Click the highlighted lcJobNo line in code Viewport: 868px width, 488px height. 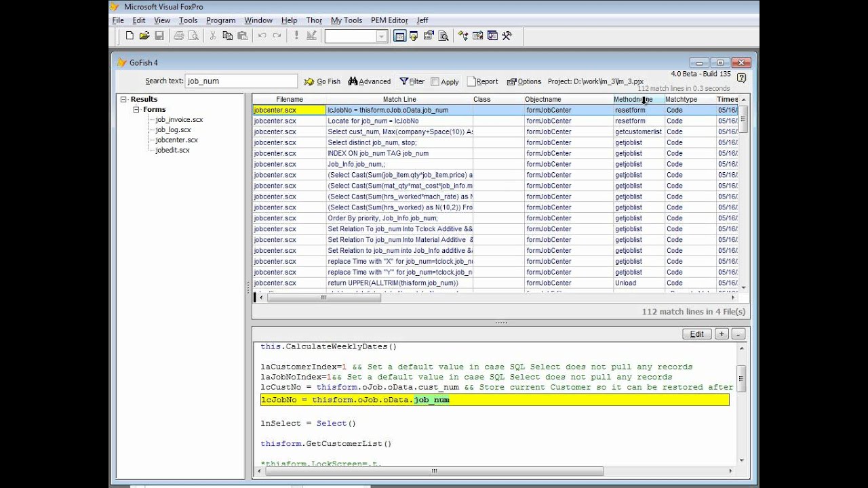[x=495, y=400]
